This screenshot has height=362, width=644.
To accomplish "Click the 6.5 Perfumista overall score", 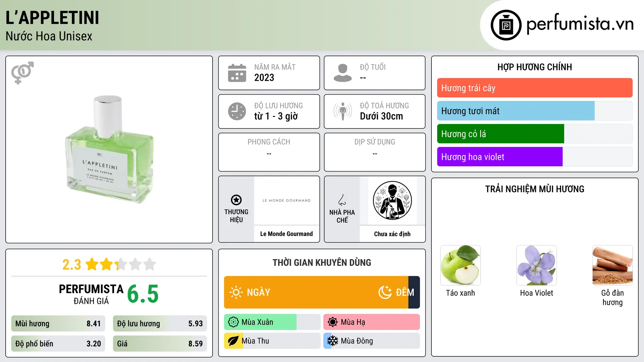I will tap(143, 294).
